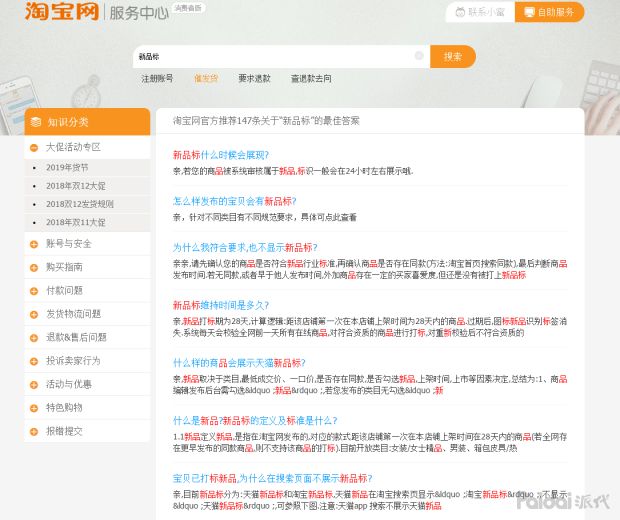The width and height of the screenshot is (620, 520).
Task: Expand 报错提交 with its plus icon
Action: point(34,431)
